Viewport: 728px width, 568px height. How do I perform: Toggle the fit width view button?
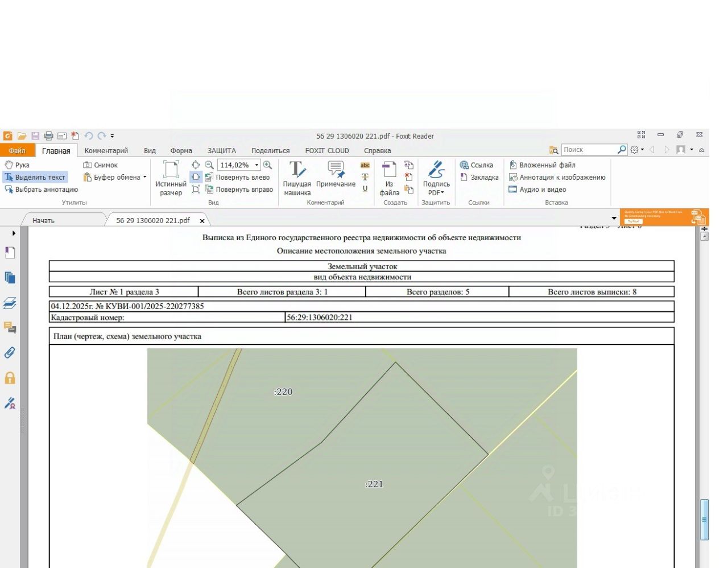(196, 177)
